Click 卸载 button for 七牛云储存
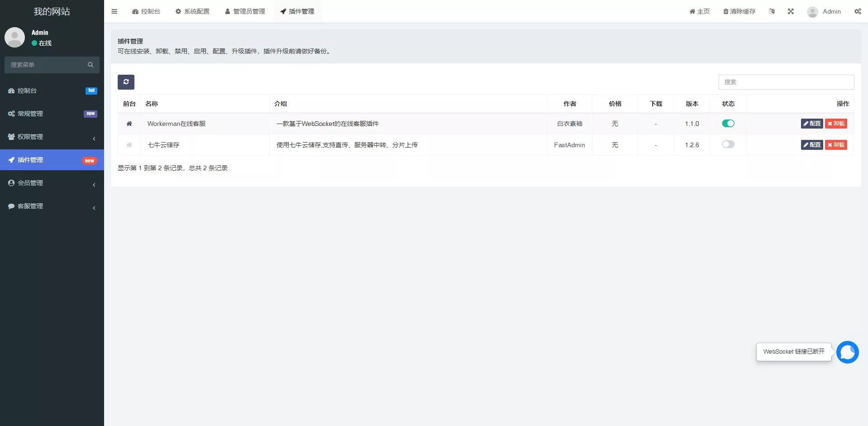The image size is (868, 426). coord(835,145)
